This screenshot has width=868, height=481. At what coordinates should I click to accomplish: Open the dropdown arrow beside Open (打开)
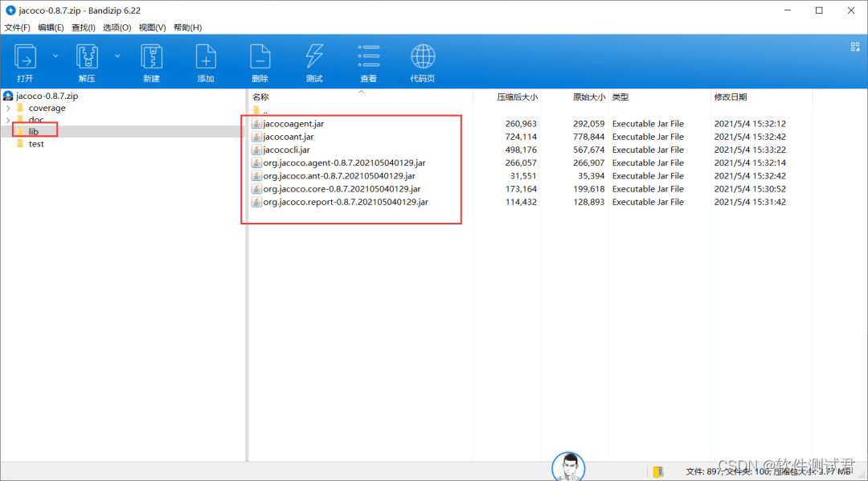coord(56,56)
